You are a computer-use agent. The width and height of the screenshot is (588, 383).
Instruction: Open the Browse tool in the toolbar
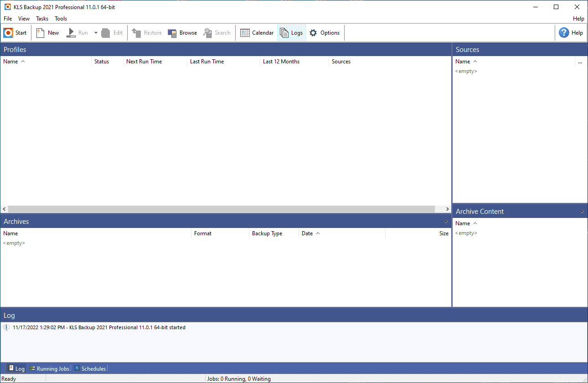pos(182,33)
